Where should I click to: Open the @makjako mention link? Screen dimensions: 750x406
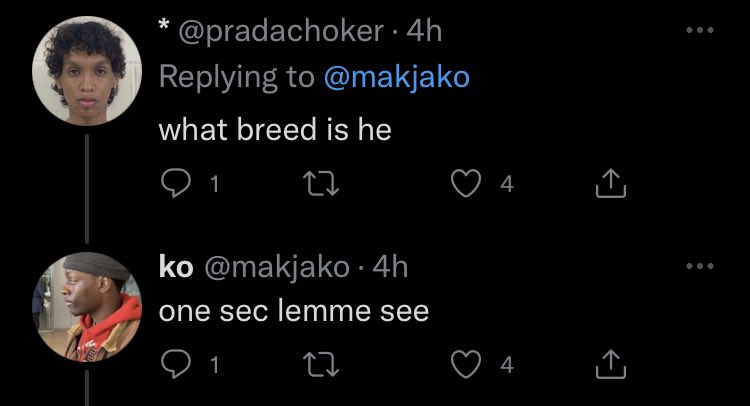[396, 78]
